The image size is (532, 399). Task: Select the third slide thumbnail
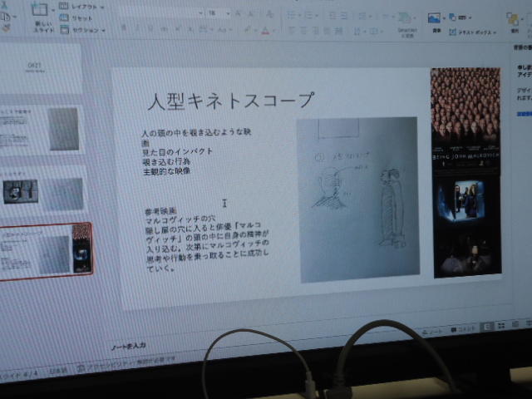pyautogui.click(x=42, y=191)
